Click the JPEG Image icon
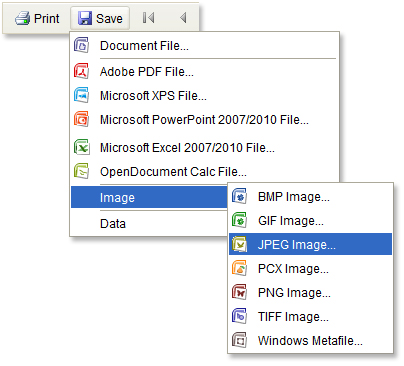The image size is (404, 366). (x=239, y=244)
